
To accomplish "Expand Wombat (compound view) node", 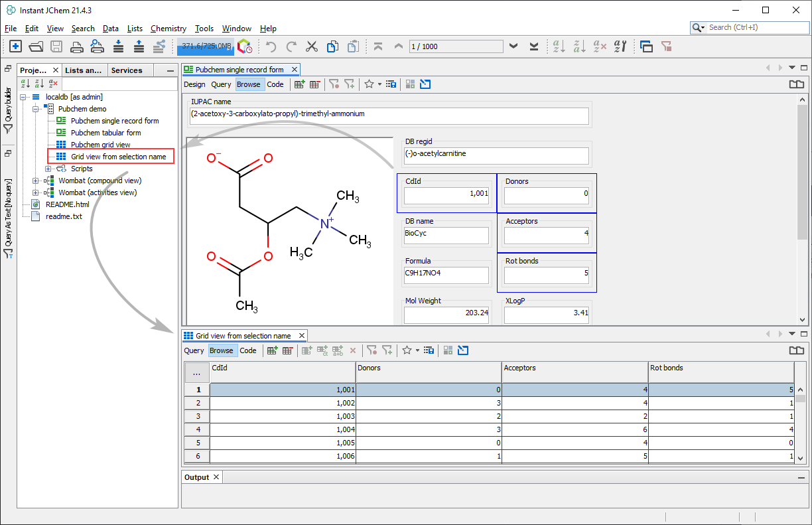I will [35, 181].
